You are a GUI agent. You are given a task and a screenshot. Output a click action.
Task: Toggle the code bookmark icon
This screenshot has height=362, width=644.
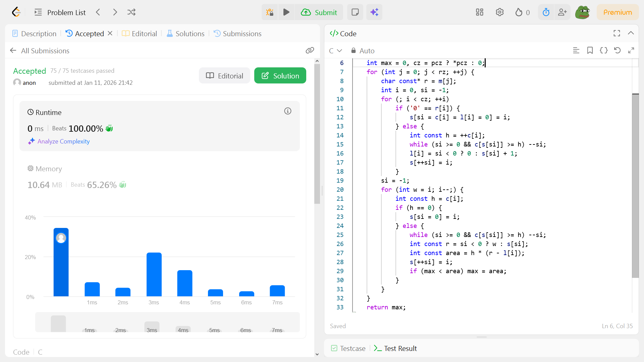590,51
